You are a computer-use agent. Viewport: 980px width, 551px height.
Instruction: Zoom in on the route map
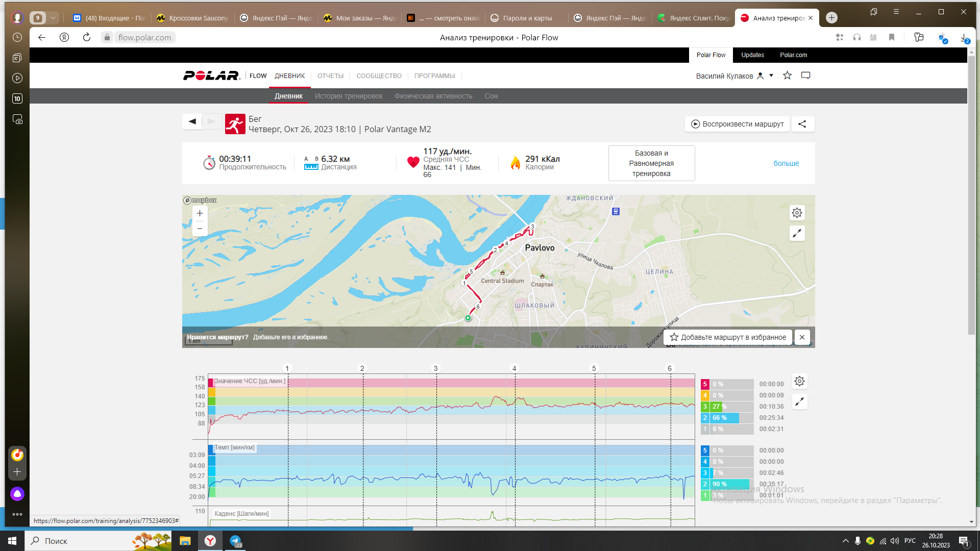pyautogui.click(x=200, y=213)
